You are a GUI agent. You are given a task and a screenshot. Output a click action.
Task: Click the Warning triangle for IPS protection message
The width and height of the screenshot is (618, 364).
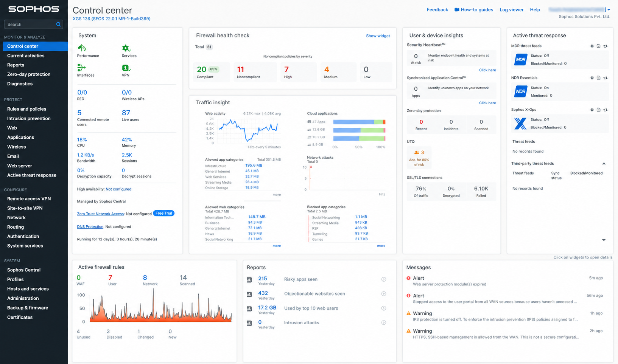point(408,313)
